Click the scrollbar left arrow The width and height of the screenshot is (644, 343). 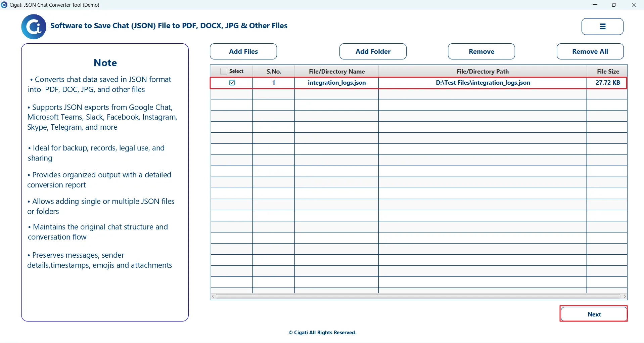(213, 296)
